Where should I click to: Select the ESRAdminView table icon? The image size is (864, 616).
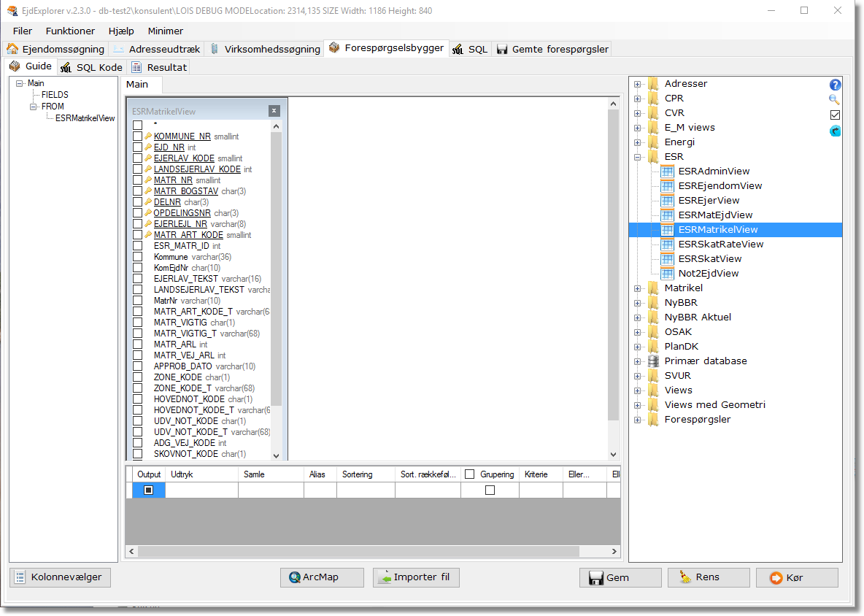667,172
